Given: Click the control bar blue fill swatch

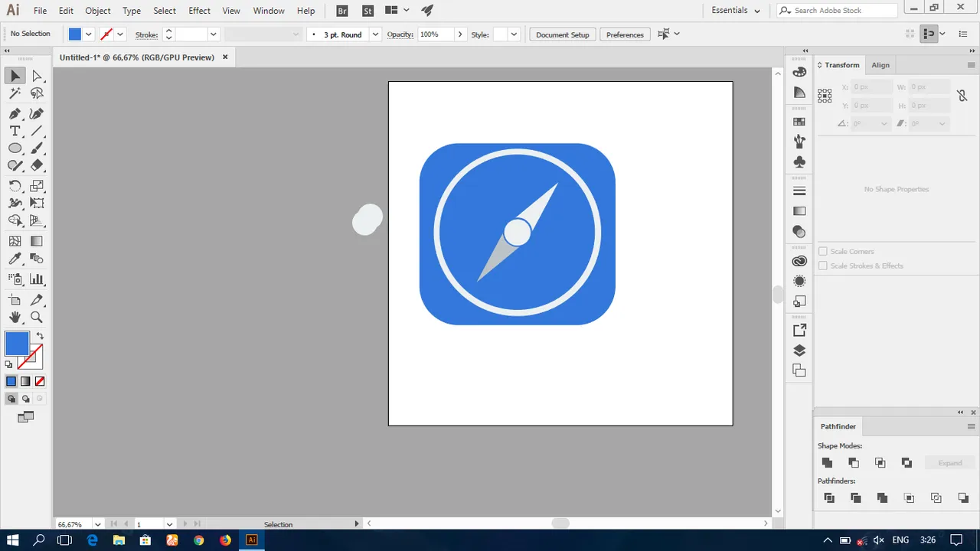Looking at the screenshot, I should pos(75,34).
